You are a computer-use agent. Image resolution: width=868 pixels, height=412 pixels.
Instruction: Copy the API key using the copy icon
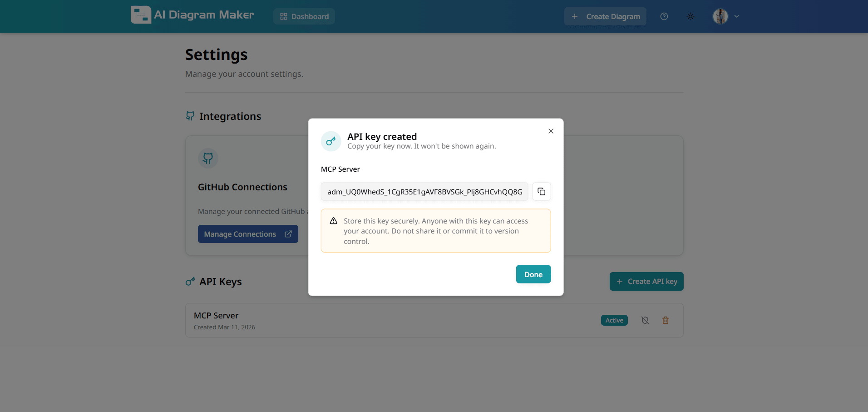[541, 191]
